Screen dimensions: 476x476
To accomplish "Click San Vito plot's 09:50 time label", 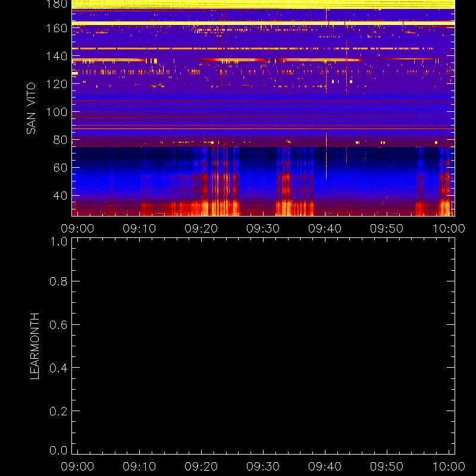I will point(387,228).
